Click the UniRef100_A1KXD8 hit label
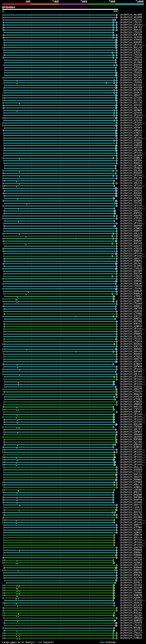The height and width of the screenshot is (644, 146). 131,88
